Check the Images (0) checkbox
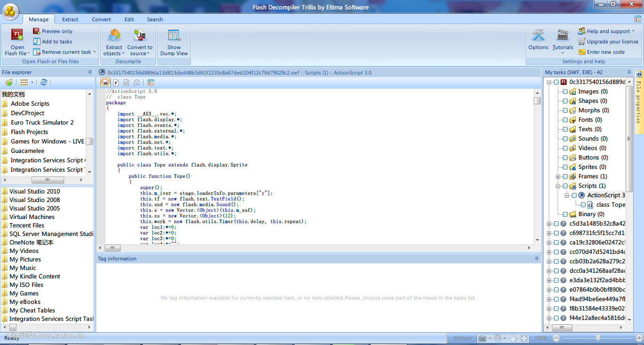This screenshot has width=644, height=345. click(565, 92)
